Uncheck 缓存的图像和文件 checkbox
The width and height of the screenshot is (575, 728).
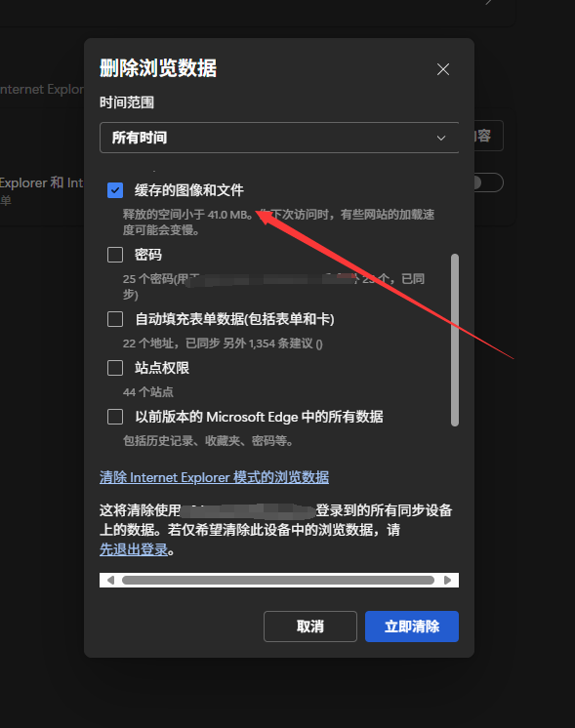(x=115, y=190)
